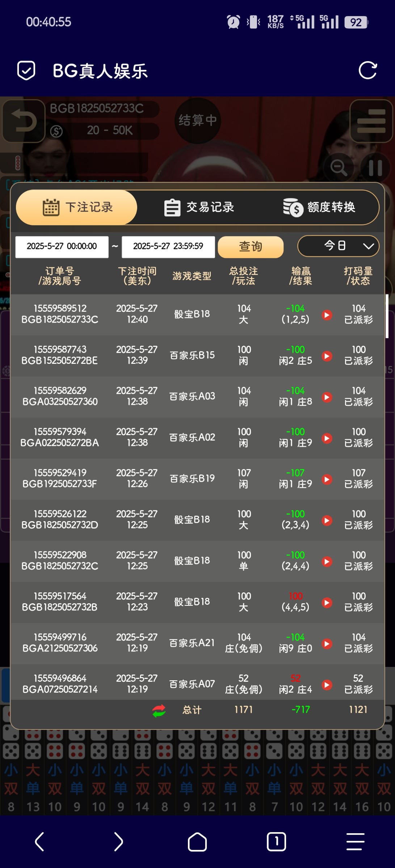The width and height of the screenshot is (395, 868).
Task: Tap browser home button in navigation bar
Action: point(197,842)
